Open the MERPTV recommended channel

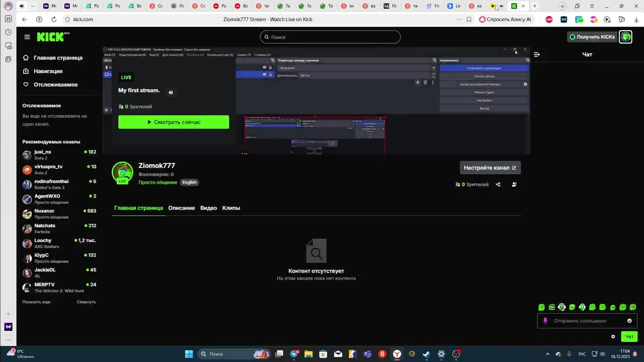pos(59,288)
